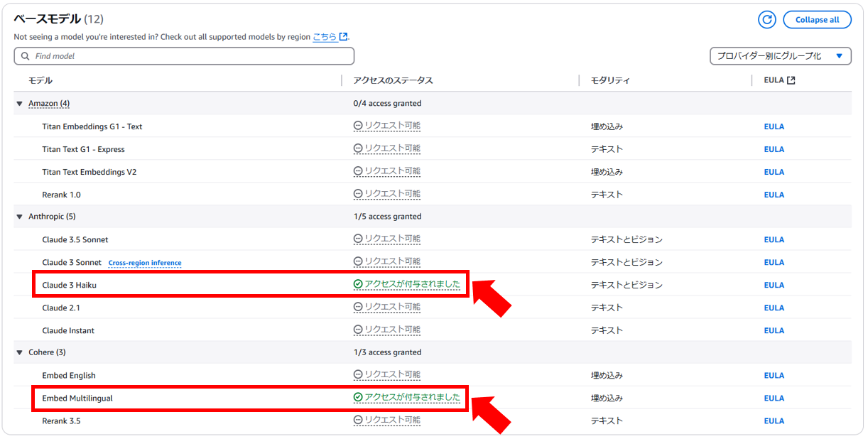This screenshot has width=868, height=439.
Task: Open Cross-region inference link for Claude 3 Sonnet
Action: (145, 263)
